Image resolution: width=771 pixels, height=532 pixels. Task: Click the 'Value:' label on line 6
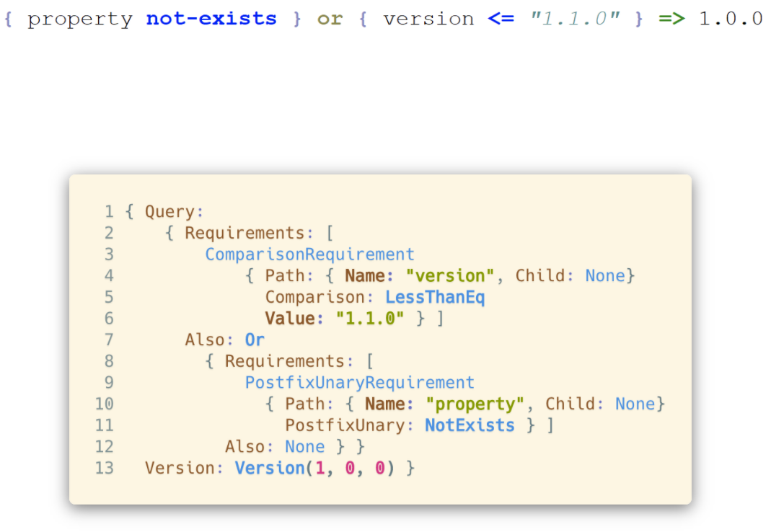294,319
